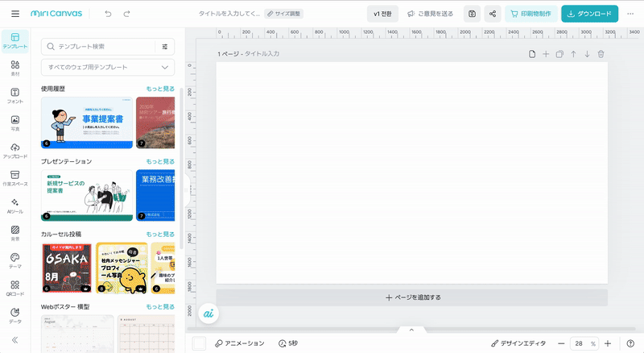Viewport: 644px width, 353px height.
Task: Click the テンプレート検索 search field
Action: point(101,47)
